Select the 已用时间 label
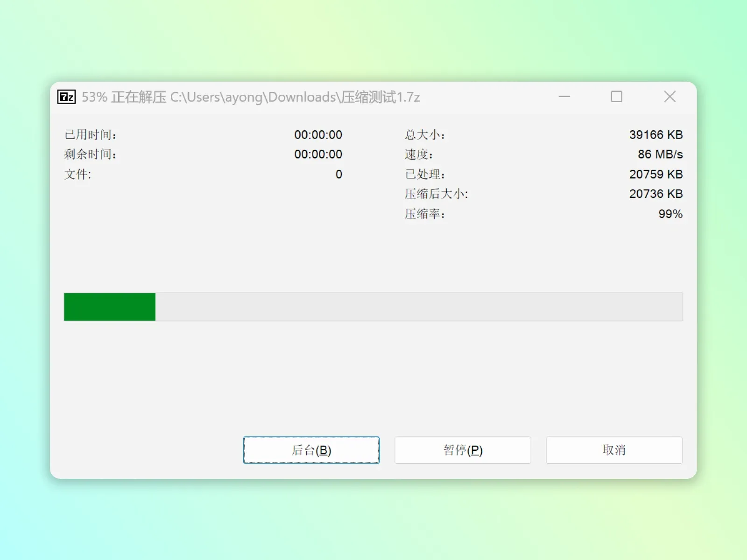This screenshot has height=560, width=747. (x=91, y=135)
